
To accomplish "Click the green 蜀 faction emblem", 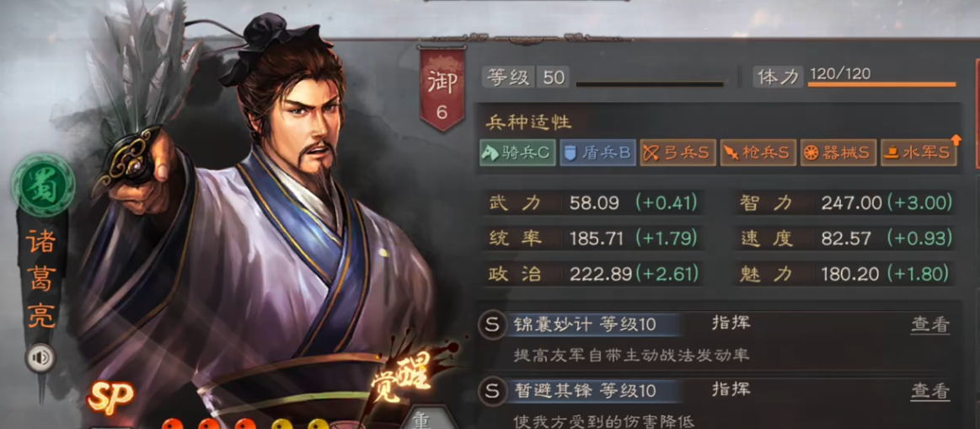I will tap(43, 185).
